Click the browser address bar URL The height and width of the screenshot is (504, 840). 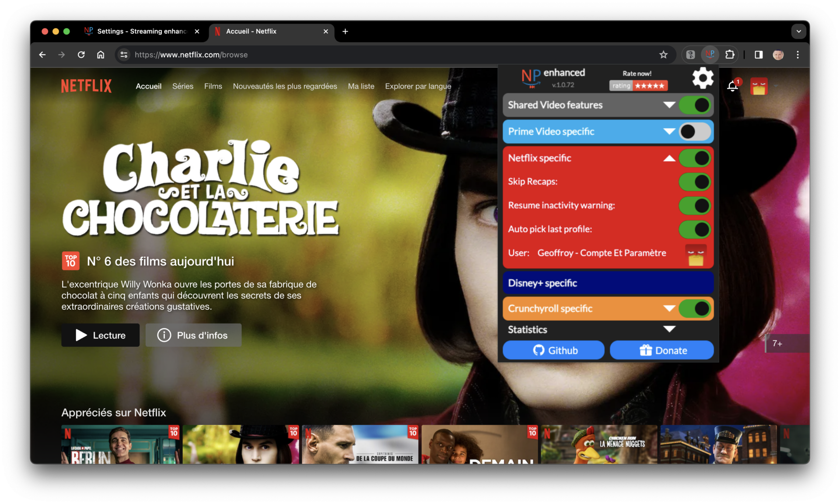coord(191,55)
